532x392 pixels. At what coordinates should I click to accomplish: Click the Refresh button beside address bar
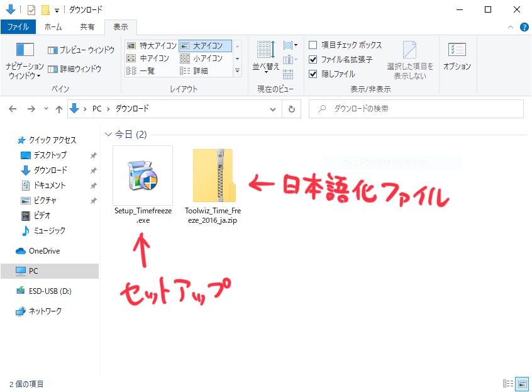pyautogui.click(x=291, y=109)
